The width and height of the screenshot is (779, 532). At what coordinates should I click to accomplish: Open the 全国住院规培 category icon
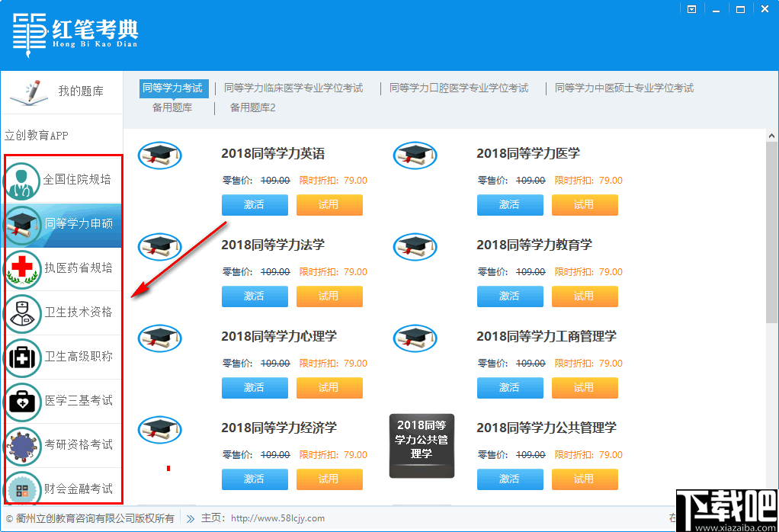pyautogui.click(x=22, y=180)
